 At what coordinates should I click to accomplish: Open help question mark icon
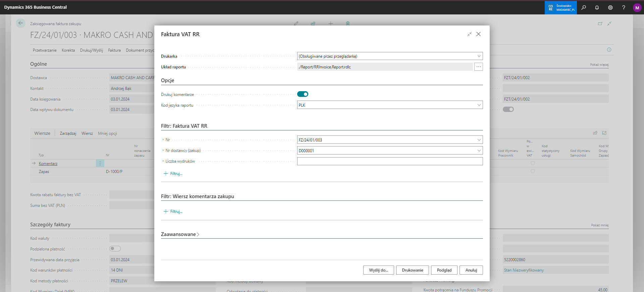pyautogui.click(x=624, y=7)
